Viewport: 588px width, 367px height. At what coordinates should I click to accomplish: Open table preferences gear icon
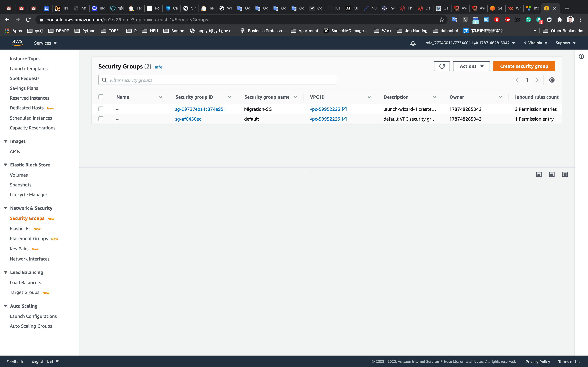[552, 80]
